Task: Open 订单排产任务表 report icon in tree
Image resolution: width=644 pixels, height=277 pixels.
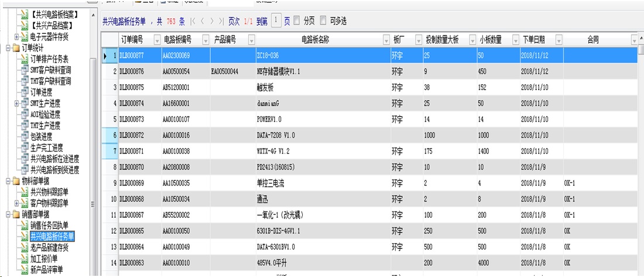Action: (x=25, y=59)
